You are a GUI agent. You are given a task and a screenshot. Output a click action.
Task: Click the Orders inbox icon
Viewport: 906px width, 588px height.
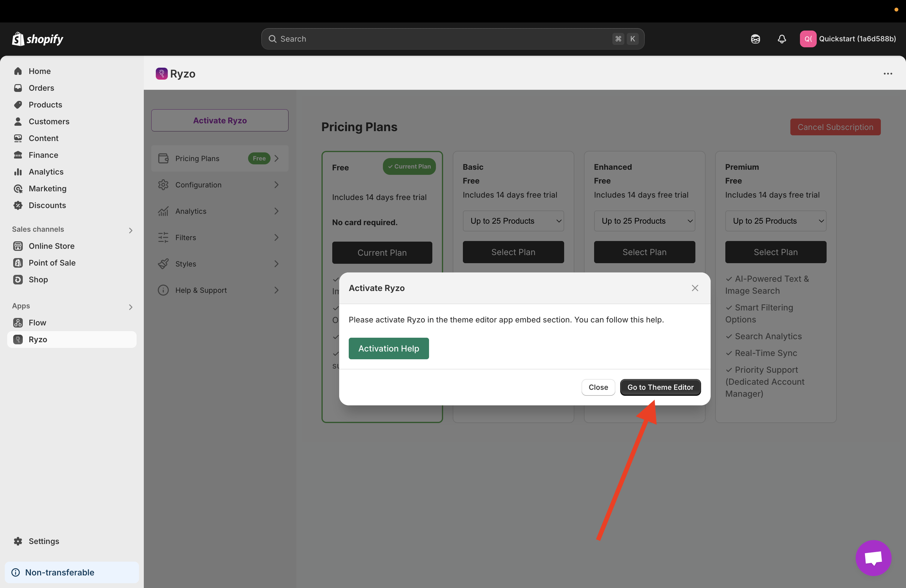(18, 88)
